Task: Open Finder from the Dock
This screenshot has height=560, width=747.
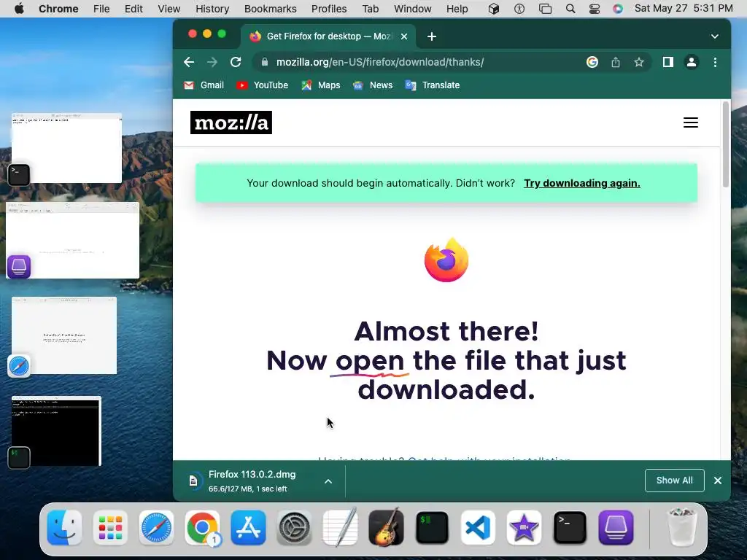Action: coord(64,528)
